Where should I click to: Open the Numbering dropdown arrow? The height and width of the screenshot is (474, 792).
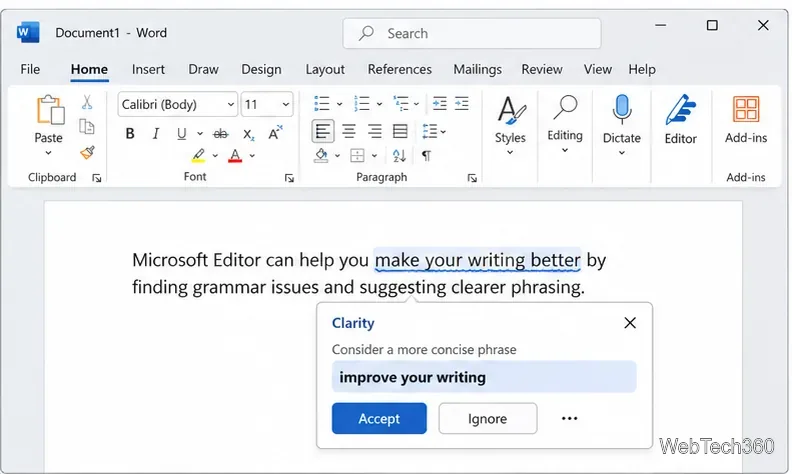[379, 104]
